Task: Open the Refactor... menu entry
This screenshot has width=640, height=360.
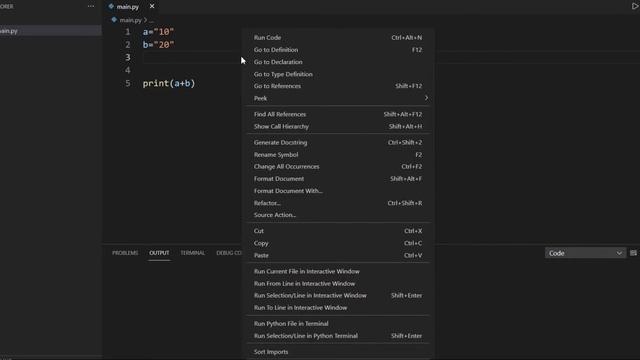Action: 338,203
